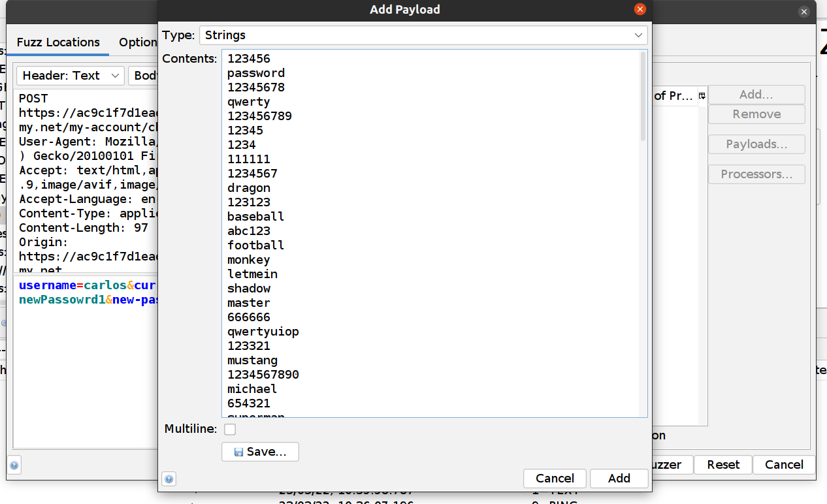Select payload line 'dragon'
The height and width of the screenshot is (504, 827).
pyautogui.click(x=249, y=188)
